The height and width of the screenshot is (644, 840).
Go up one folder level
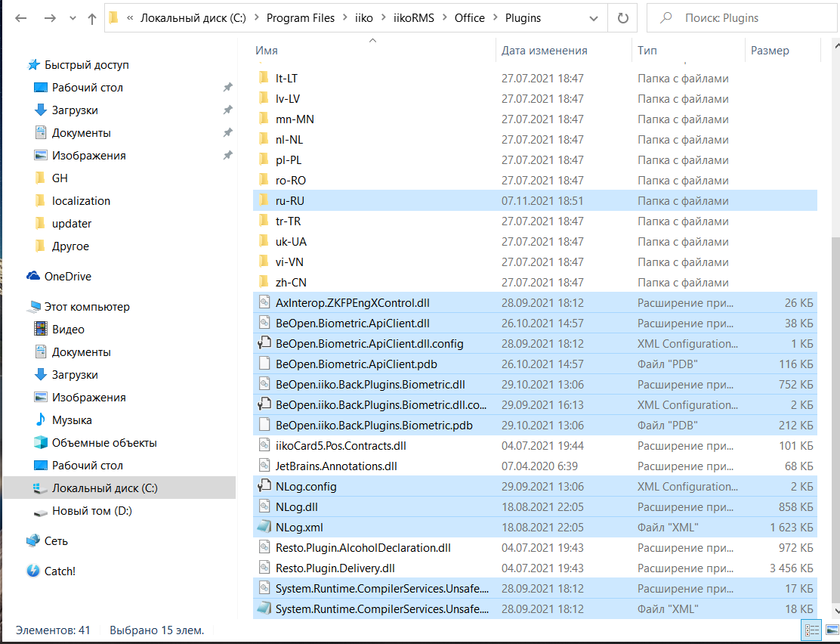[91, 19]
